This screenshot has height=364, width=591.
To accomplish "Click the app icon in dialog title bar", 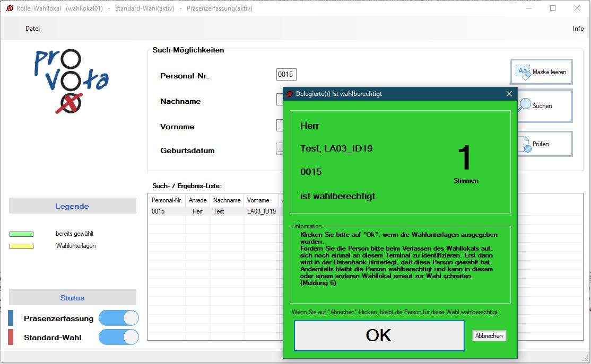I will pyautogui.click(x=290, y=94).
